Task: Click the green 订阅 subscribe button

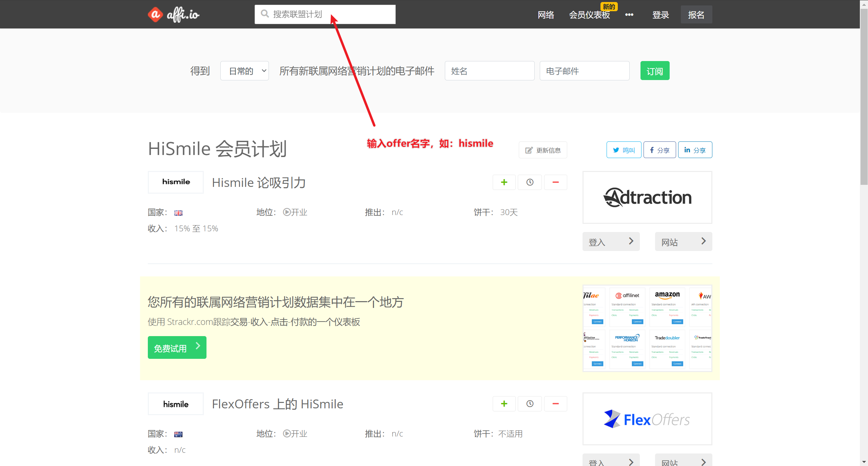Action: tap(655, 71)
